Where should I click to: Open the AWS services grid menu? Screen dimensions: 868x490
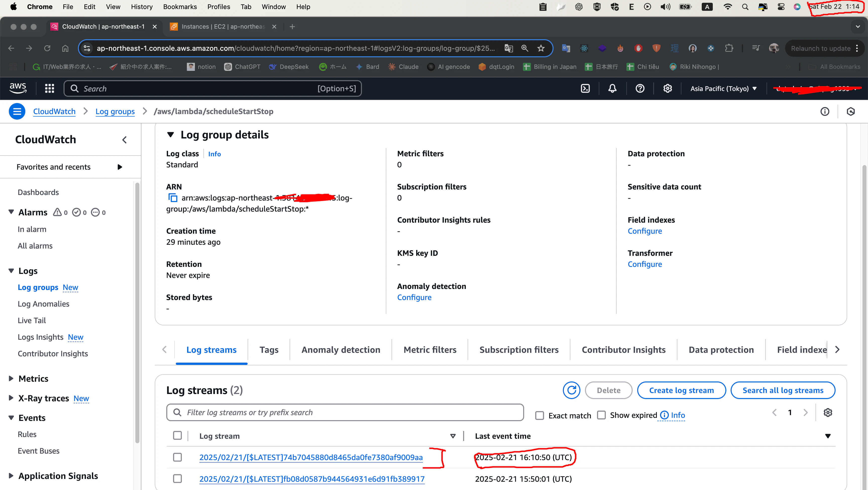pyautogui.click(x=49, y=88)
